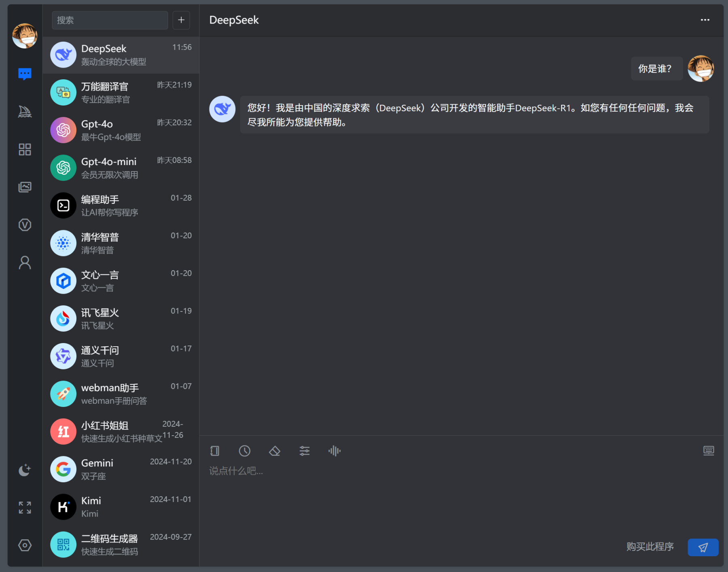The height and width of the screenshot is (572, 728).
Task: Select the Gpt-4o conversation
Action: (x=121, y=130)
